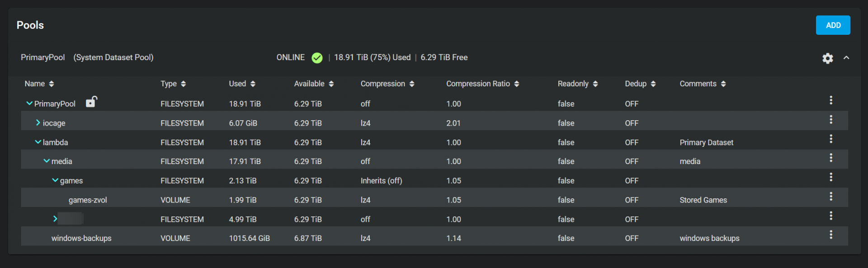The image size is (868, 268).
Task: Select the windows-backups volume row name
Action: (81, 238)
